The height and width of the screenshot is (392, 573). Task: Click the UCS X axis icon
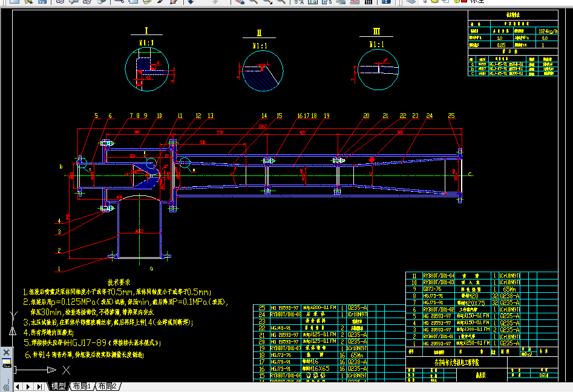coord(66,370)
